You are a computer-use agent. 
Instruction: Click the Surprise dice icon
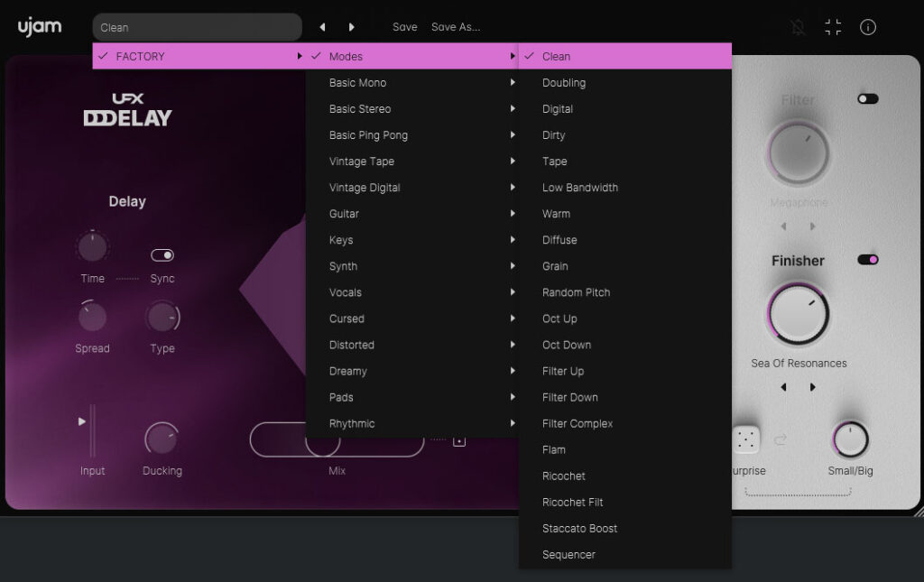(746, 439)
